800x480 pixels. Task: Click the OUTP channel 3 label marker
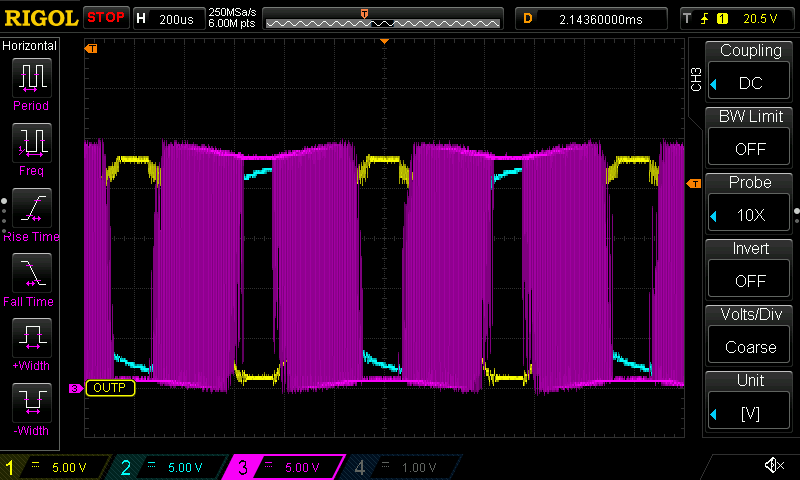(x=109, y=388)
